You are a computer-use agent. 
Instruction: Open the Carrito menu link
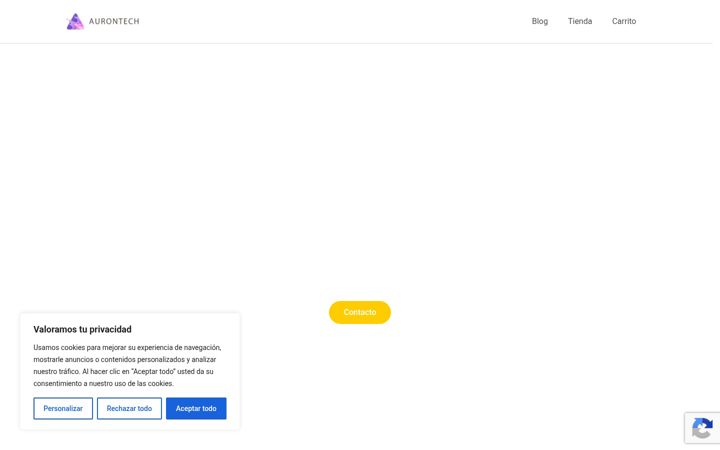(624, 21)
